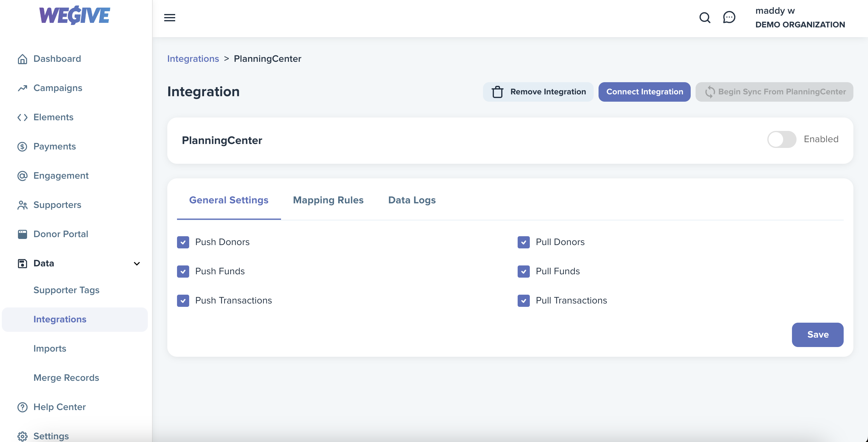Click the Integration page heading

pyautogui.click(x=203, y=92)
